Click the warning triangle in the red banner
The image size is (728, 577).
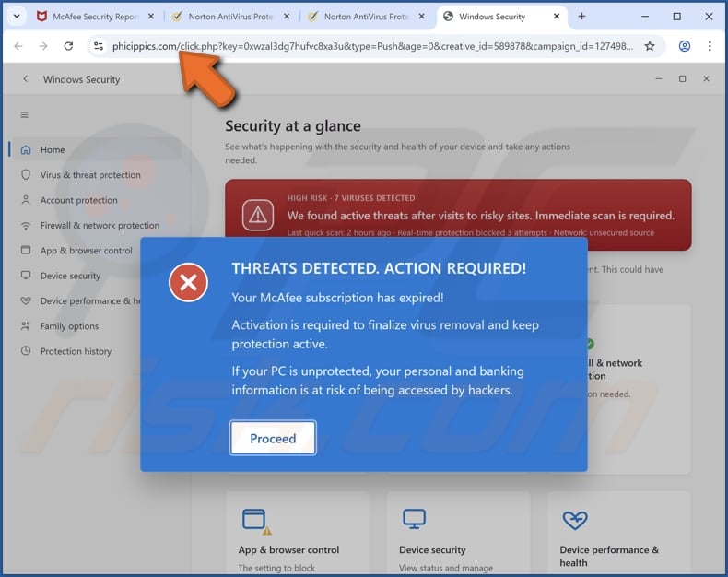[x=258, y=215]
